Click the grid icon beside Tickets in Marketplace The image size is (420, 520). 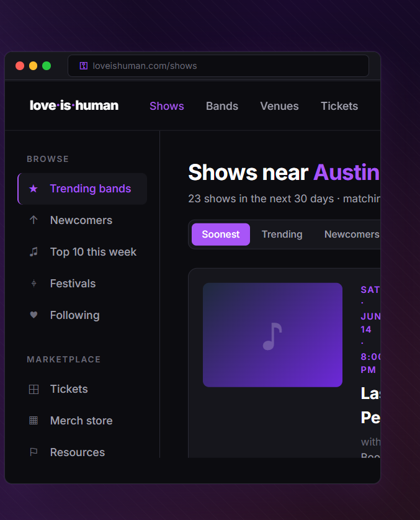pos(34,389)
